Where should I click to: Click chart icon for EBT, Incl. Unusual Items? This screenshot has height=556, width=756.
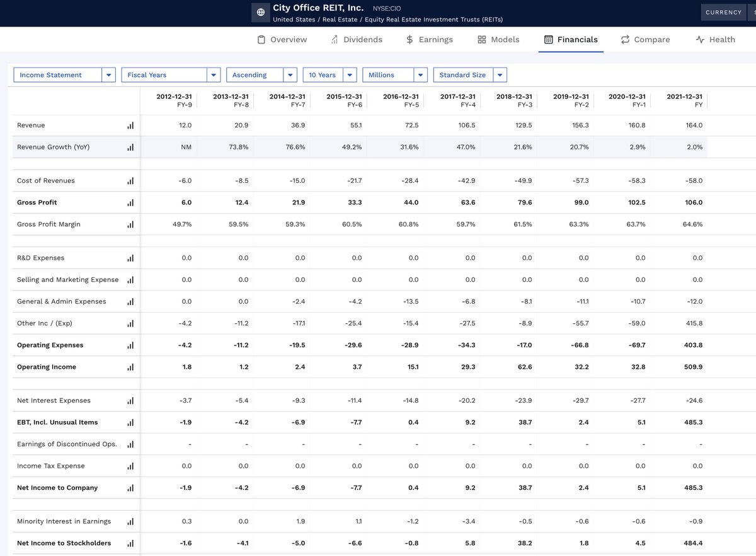pyautogui.click(x=130, y=422)
